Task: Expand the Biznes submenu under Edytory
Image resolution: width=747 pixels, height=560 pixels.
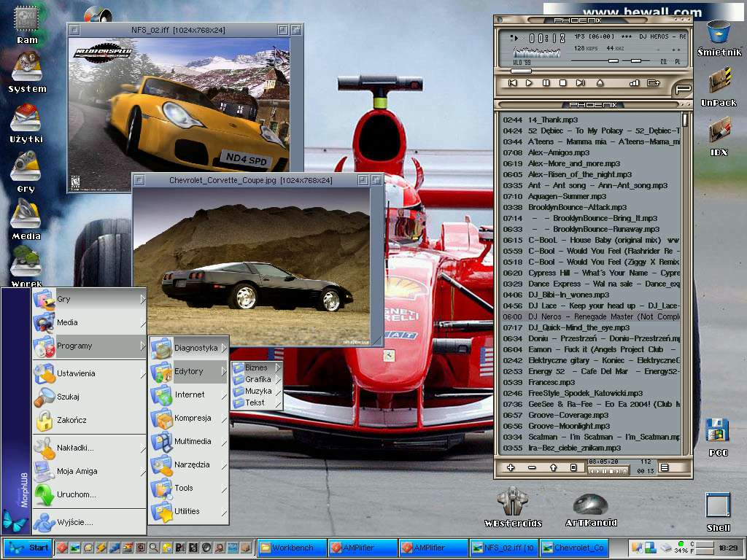Action: coord(258,367)
